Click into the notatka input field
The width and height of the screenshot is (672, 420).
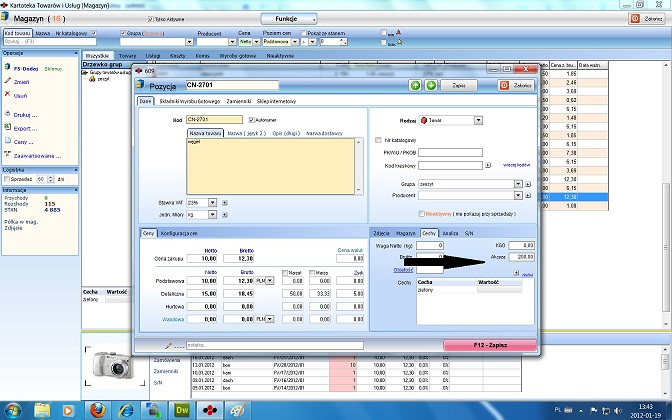(x=275, y=345)
